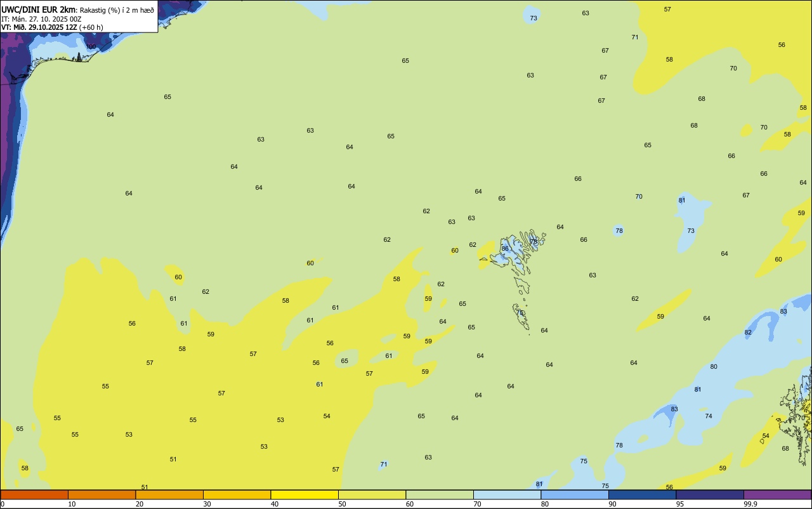Click the "Rakastig (%) í 2 m hæð" label
812x509 pixels.
pyautogui.click(x=117, y=10)
